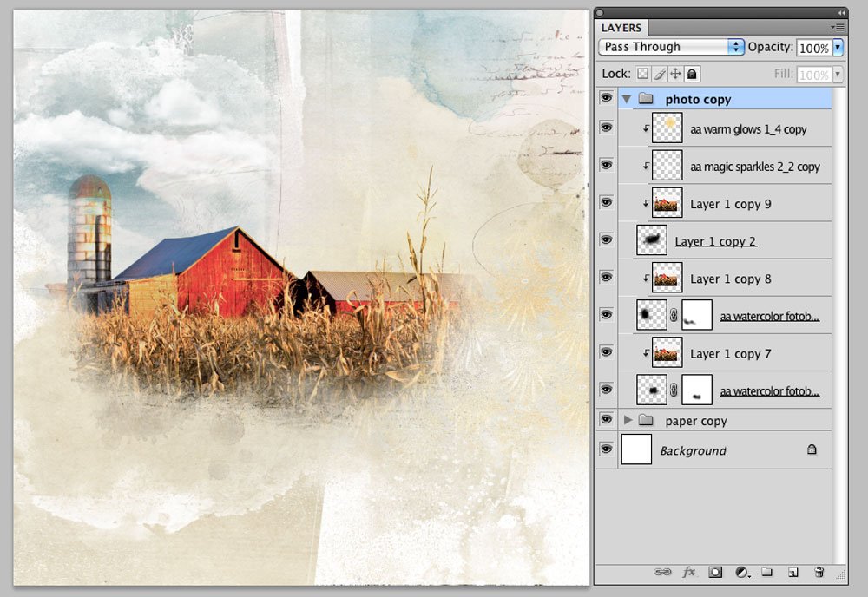Click the folder icon of paper copy group
Viewport: 868px width, 597px height.
click(x=646, y=420)
